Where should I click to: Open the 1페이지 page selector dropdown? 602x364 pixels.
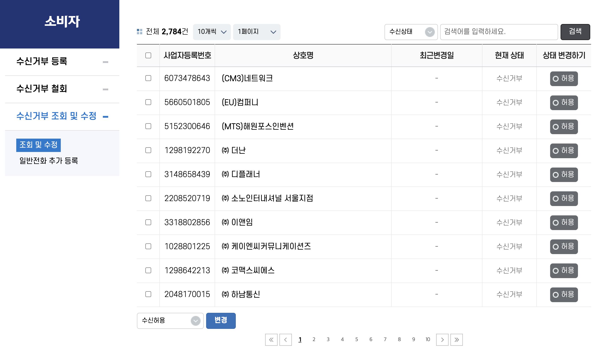tap(256, 32)
